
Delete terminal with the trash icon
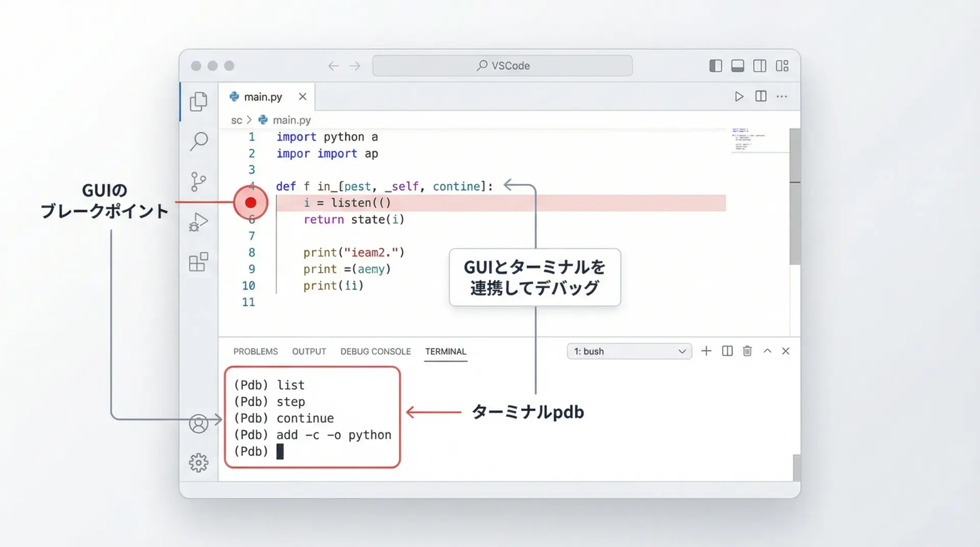747,351
